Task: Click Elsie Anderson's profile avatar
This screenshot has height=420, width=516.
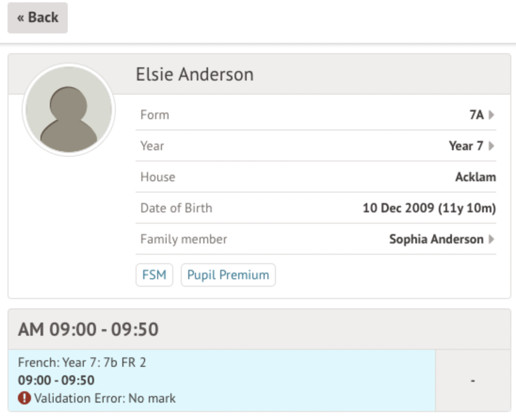Action: (x=69, y=110)
